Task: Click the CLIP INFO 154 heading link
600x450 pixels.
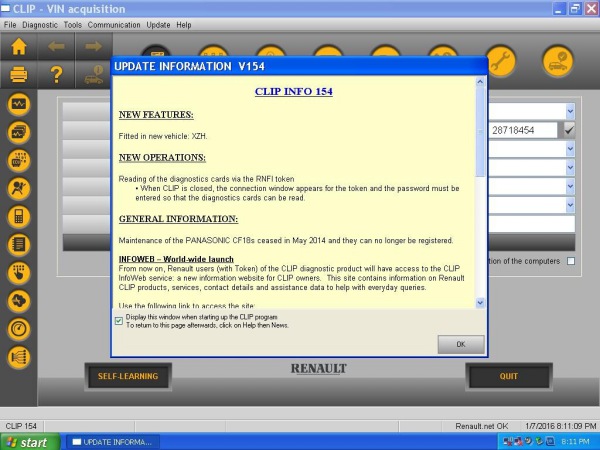Action: click(x=293, y=91)
